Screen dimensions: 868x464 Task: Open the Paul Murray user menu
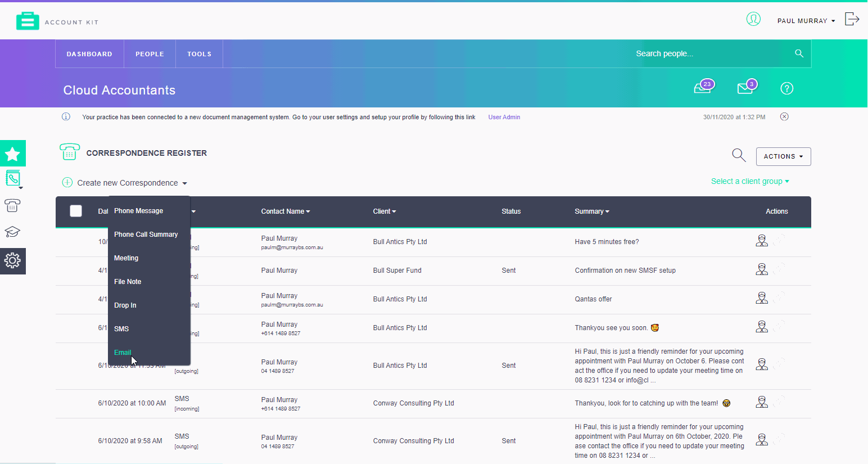(x=806, y=21)
